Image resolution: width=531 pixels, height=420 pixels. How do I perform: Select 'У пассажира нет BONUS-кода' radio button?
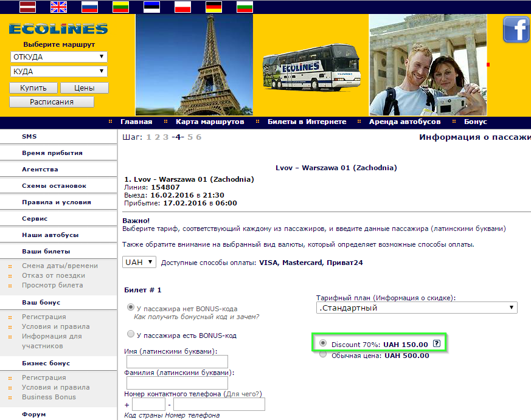pos(130,308)
